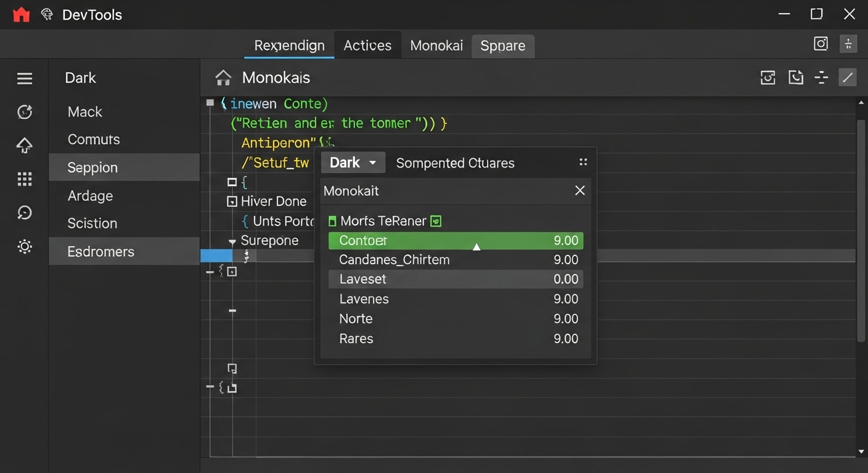Click the camera icon at top right
The height and width of the screenshot is (473, 868).
click(821, 44)
